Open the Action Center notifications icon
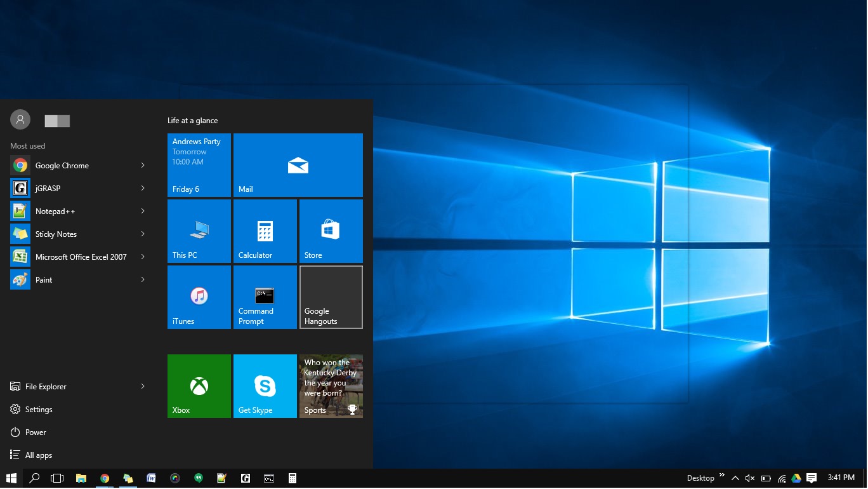868x489 pixels. tap(812, 478)
